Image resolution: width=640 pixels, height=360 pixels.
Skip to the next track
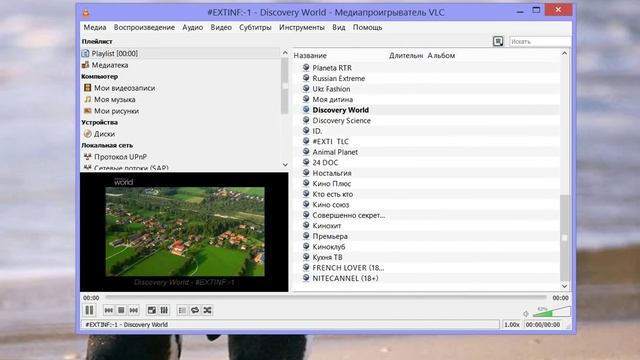[x=133, y=311]
